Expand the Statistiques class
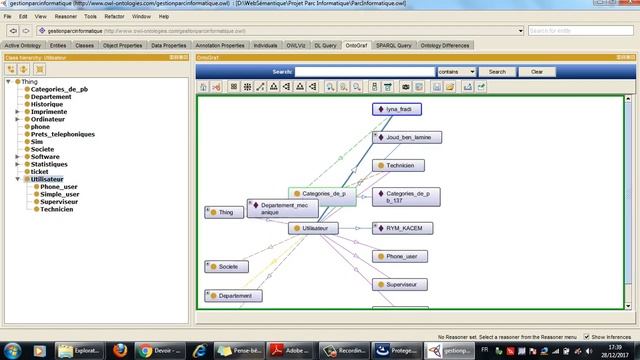 18,164
